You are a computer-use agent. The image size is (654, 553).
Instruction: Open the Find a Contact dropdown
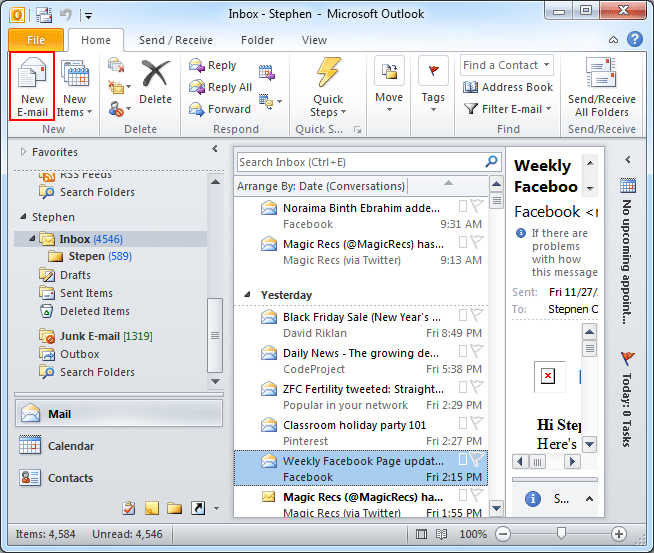pyautogui.click(x=546, y=65)
